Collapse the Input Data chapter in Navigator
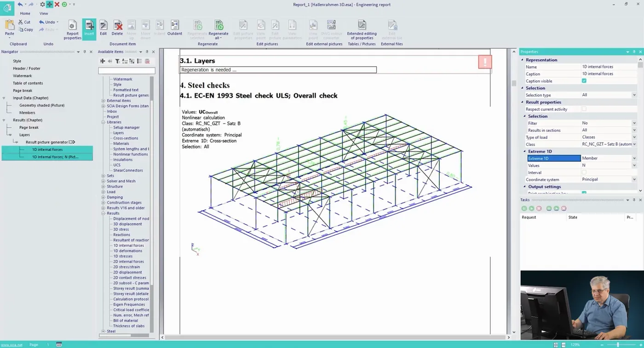The width and height of the screenshot is (644, 348). tap(4, 98)
